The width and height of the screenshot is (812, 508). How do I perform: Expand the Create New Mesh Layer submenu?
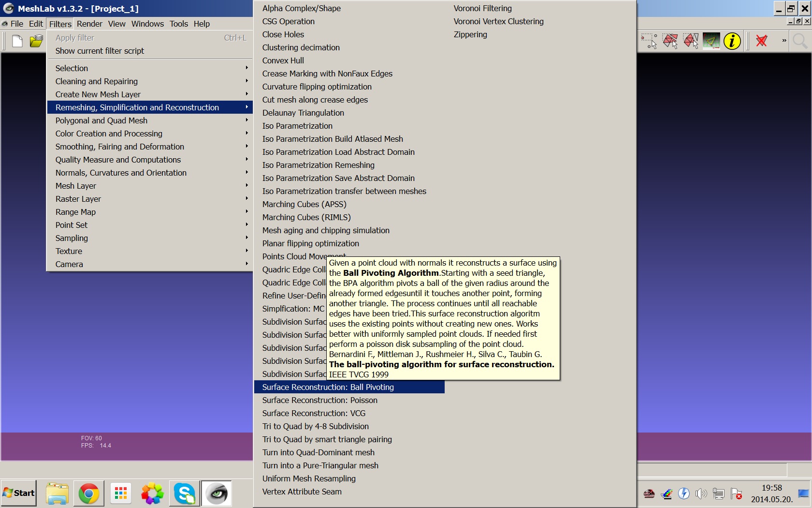(x=150, y=94)
